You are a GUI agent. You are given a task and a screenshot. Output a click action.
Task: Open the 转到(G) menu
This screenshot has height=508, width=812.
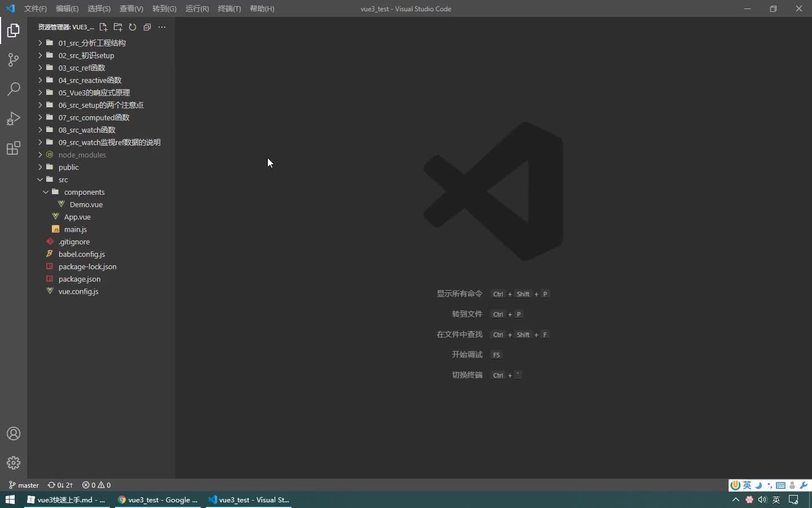164,8
